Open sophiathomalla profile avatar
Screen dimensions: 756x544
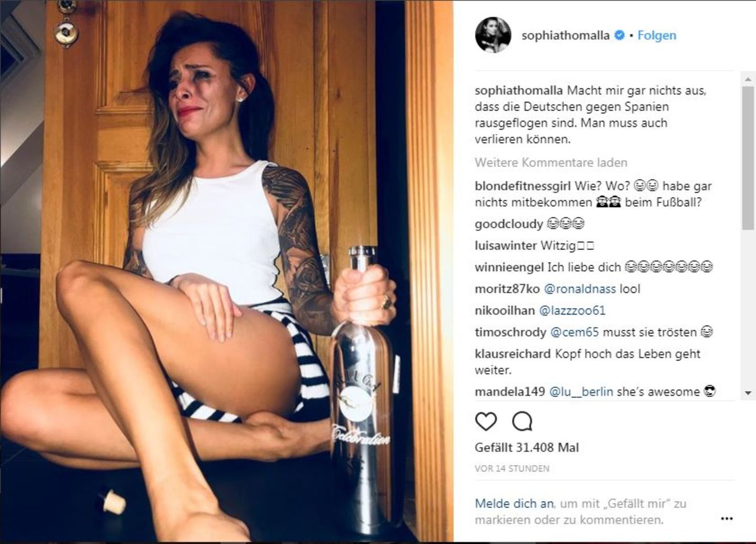pos(493,35)
